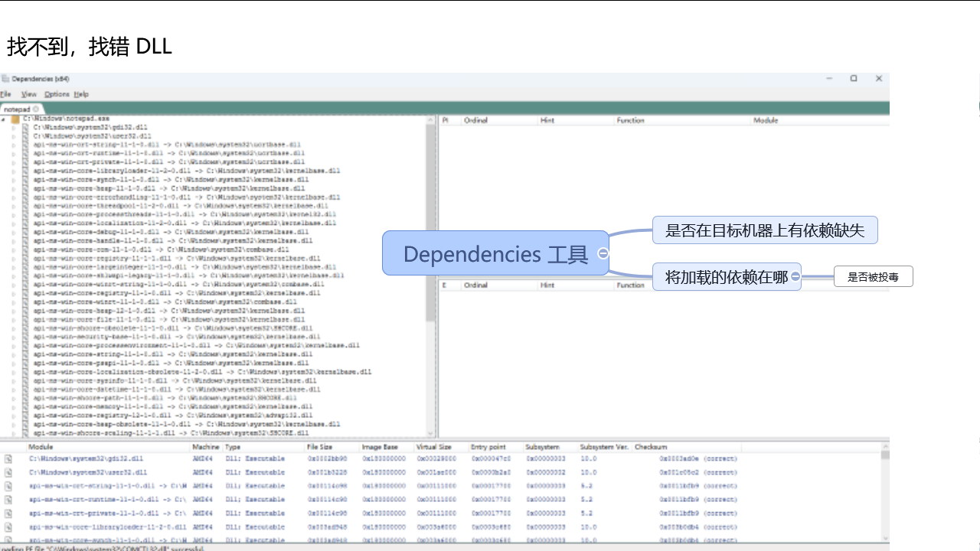Click the Dependencies app icon in title bar
This screenshot has height=551, width=980.
click(x=5, y=79)
